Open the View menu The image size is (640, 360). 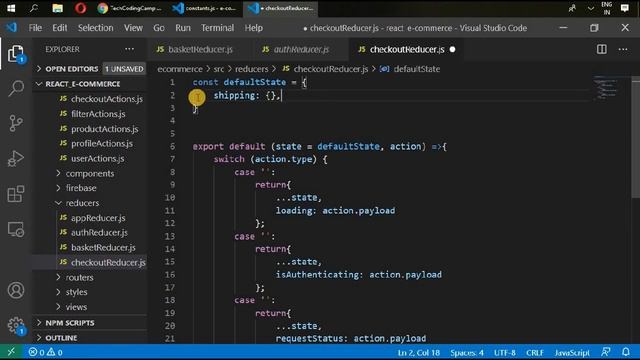pyautogui.click(x=133, y=28)
